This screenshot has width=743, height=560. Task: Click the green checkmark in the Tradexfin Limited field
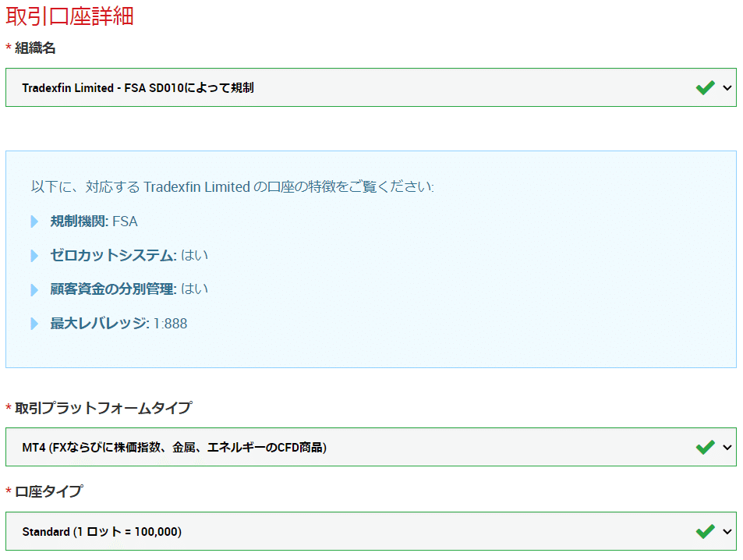tap(705, 87)
